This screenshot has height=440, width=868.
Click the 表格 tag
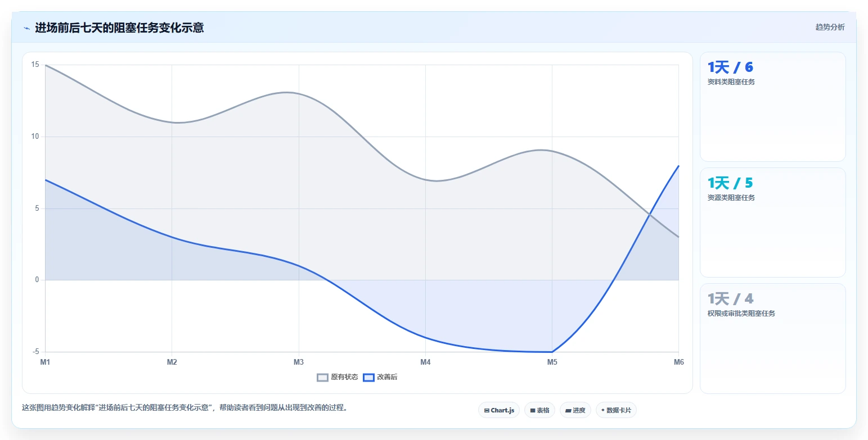(x=539, y=410)
